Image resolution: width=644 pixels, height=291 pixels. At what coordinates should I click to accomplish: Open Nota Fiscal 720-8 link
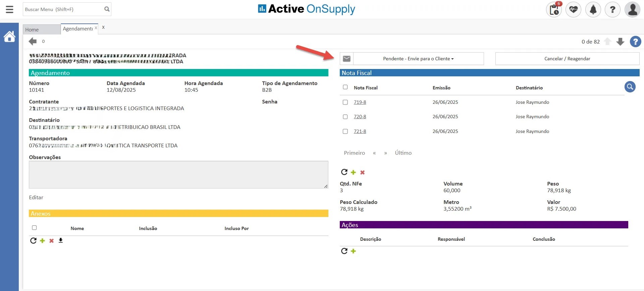pos(360,117)
